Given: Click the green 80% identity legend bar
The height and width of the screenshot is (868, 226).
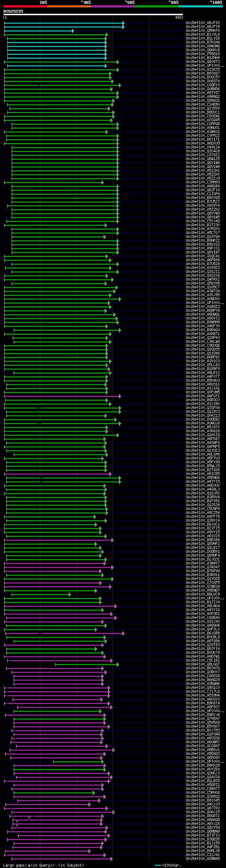Looking at the screenshot, I should click(x=157, y=6).
